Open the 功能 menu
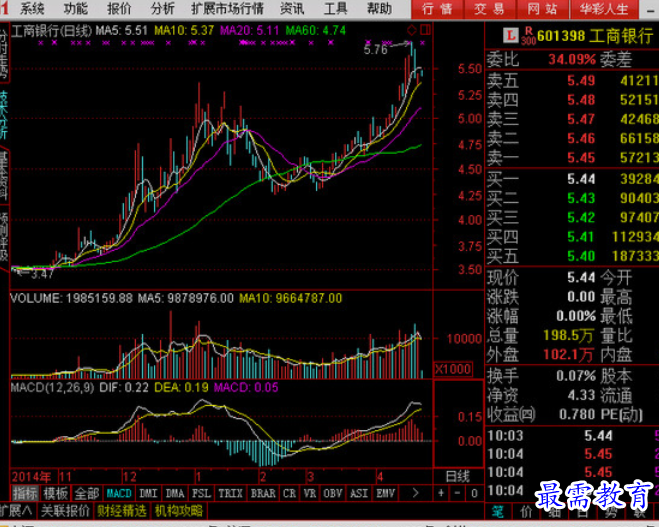 pos(76,8)
